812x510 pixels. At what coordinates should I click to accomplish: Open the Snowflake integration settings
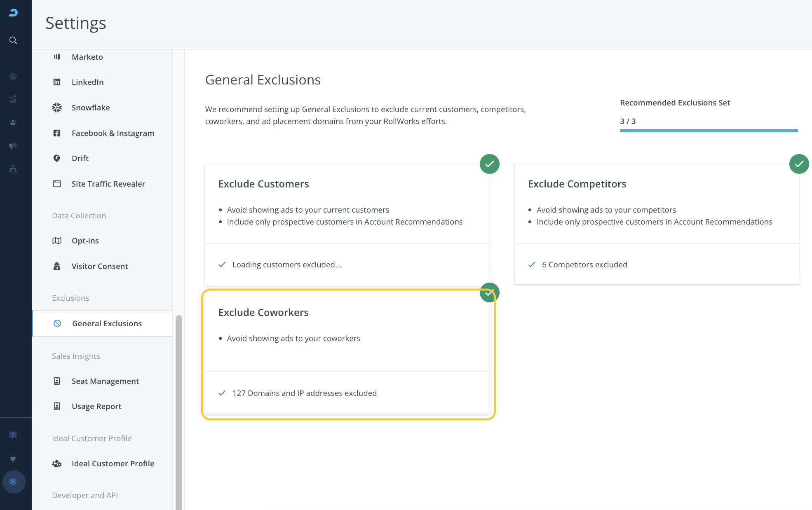pos(91,108)
